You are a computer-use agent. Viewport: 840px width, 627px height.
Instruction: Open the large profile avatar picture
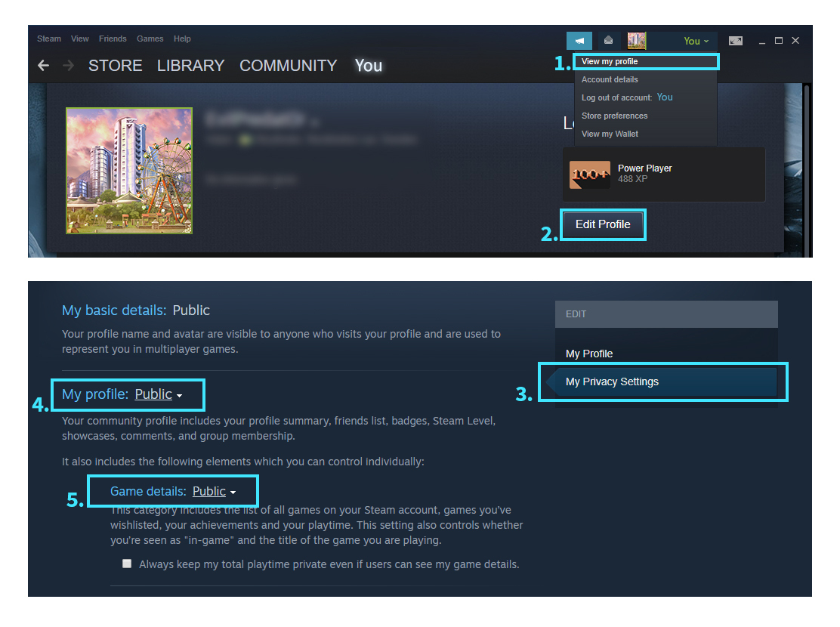pos(129,171)
